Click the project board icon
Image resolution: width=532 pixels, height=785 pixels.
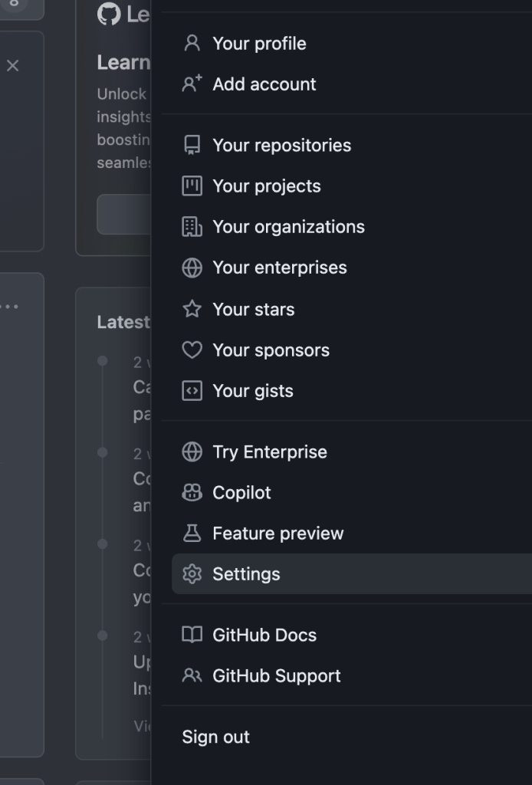[x=192, y=186]
